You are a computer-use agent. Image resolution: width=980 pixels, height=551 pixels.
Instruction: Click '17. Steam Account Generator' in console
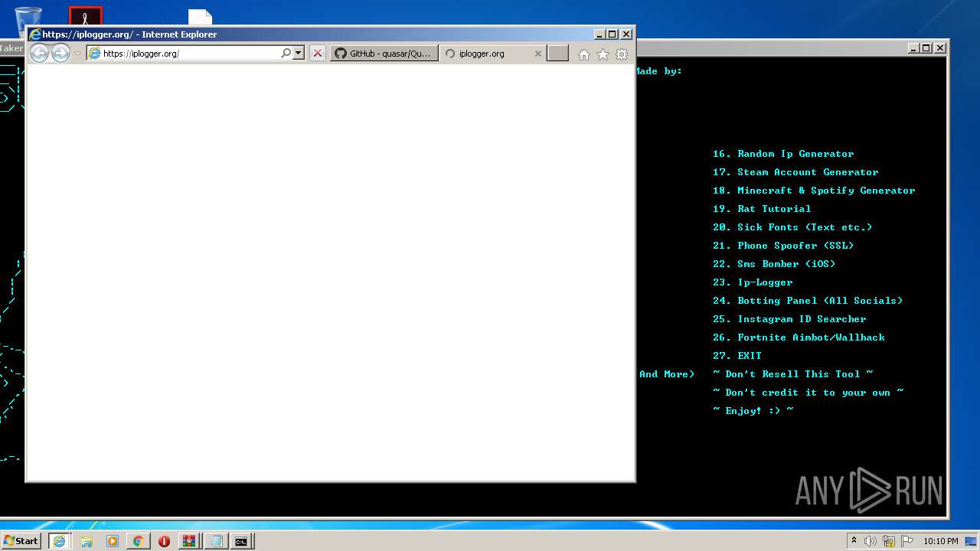click(795, 172)
